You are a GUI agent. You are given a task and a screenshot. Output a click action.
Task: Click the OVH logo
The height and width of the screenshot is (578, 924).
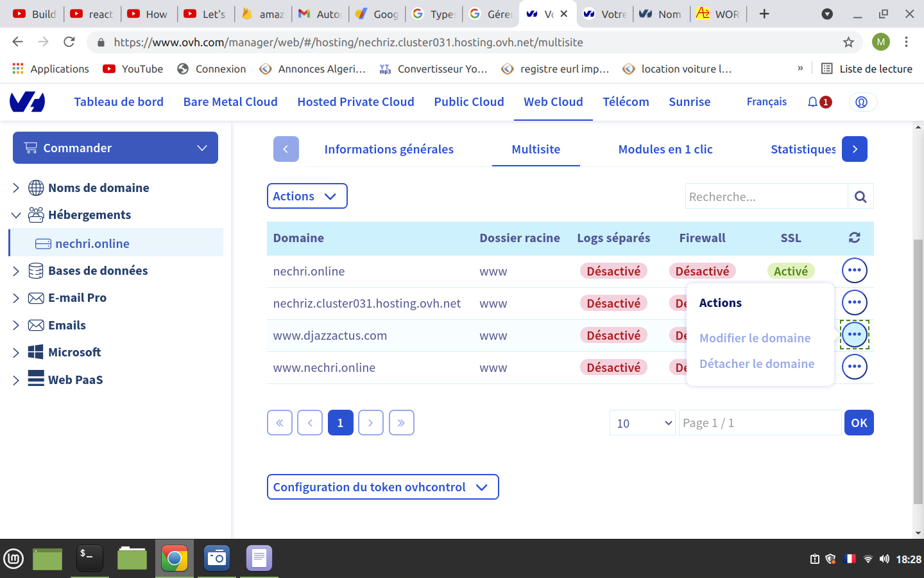point(28,102)
